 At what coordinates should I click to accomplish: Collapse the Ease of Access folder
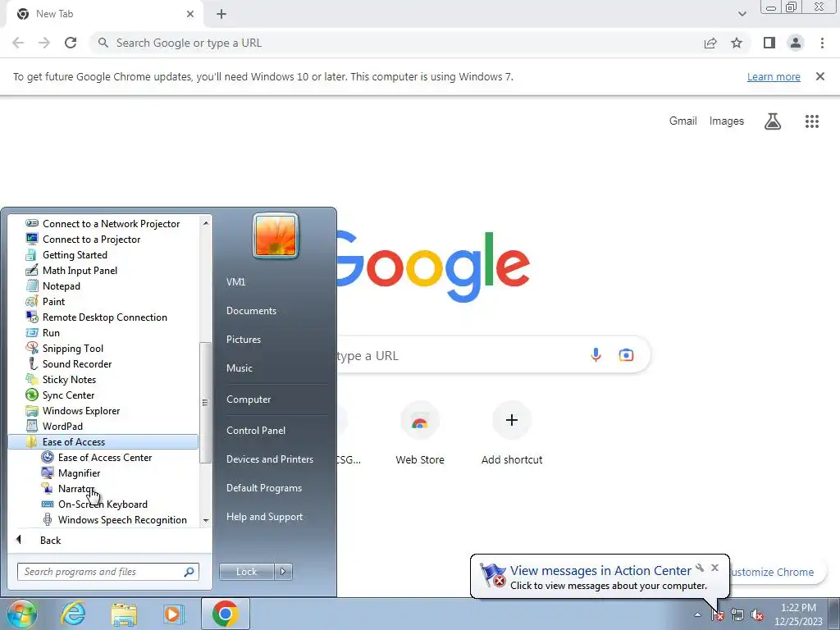click(x=103, y=442)
